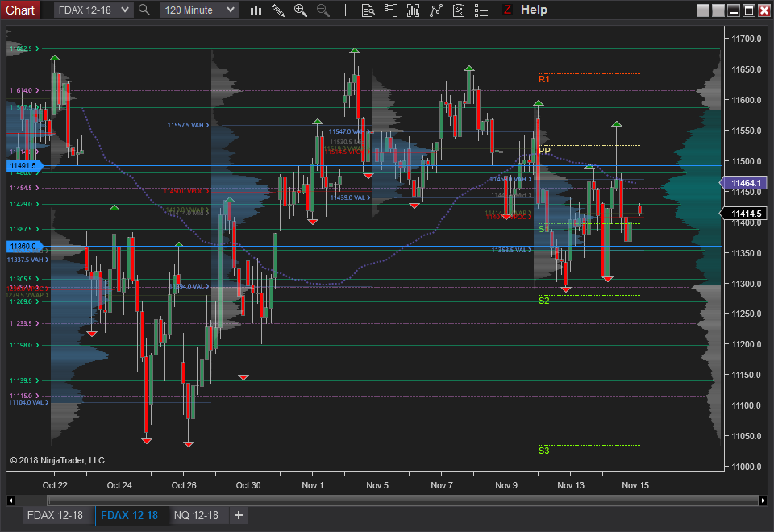Click the instrument search magnifier icon
This screenshot has width=774, height=532.
[144, 10]
